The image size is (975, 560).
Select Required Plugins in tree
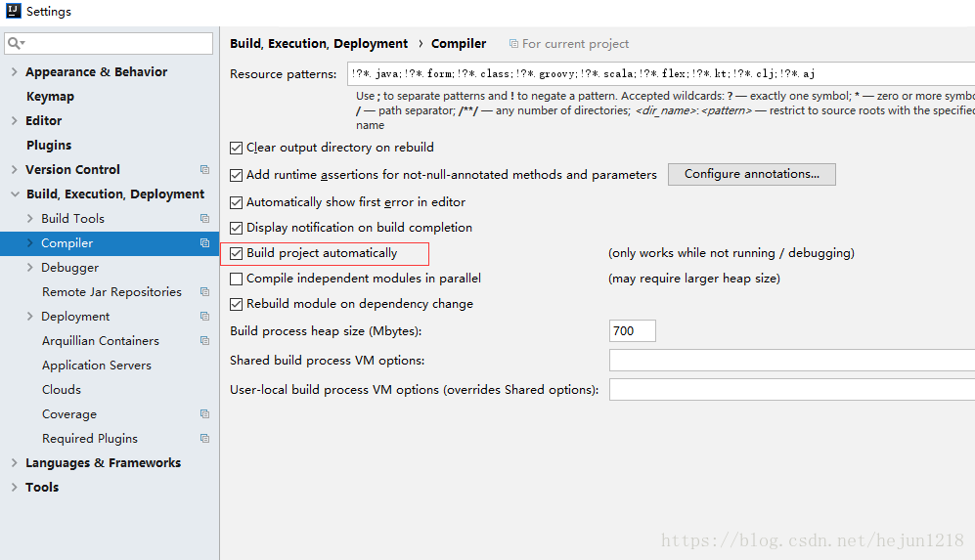click(x=90, y=438)
